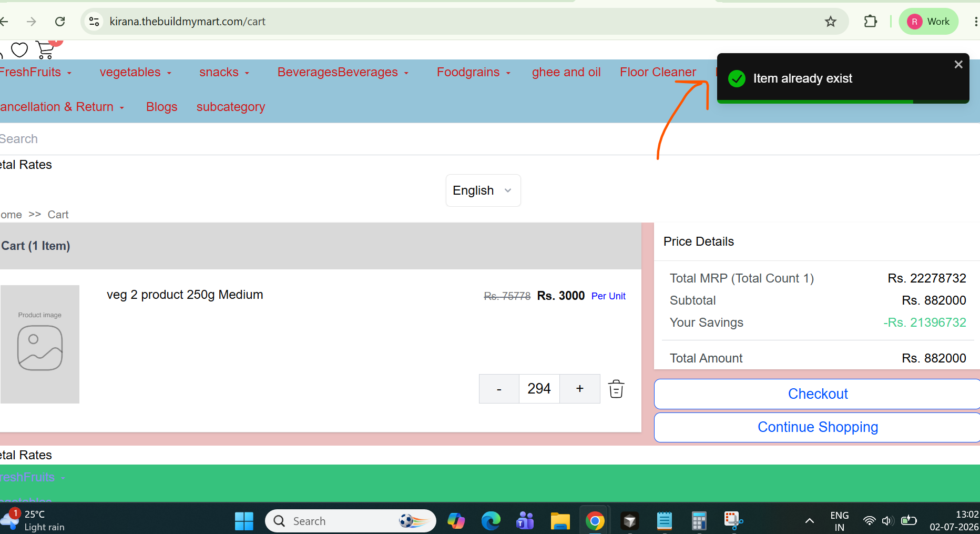Open the browser extensions puzzle icon
The height and width of the screenshot is (534, 980).
[x=871, y=22]
